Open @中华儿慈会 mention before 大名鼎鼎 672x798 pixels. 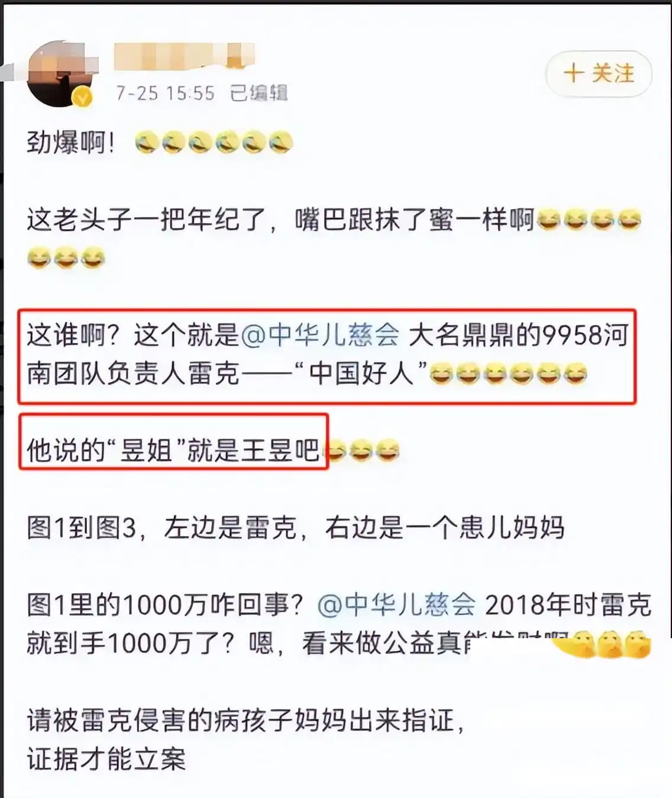point(320,336)
